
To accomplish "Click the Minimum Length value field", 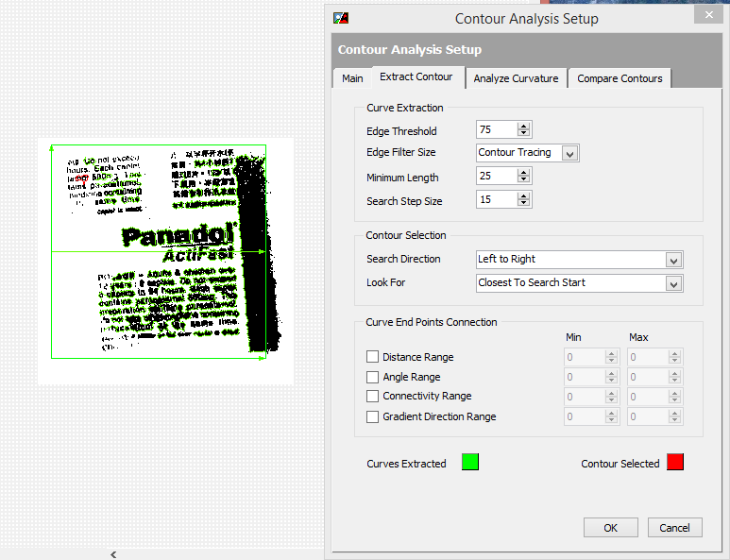I will click(x=497, y=176).
